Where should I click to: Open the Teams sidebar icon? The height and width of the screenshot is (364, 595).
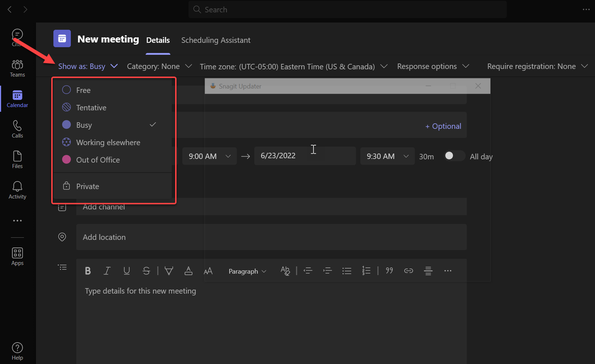(17, 68)
